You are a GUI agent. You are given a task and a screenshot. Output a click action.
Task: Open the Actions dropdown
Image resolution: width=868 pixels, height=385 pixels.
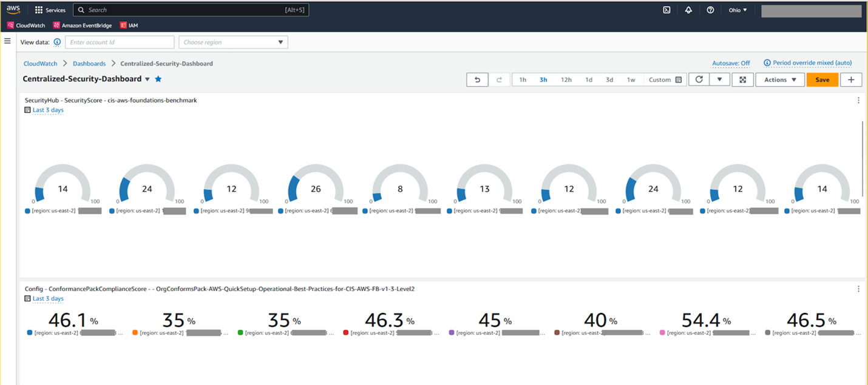(x=780, y=79)
